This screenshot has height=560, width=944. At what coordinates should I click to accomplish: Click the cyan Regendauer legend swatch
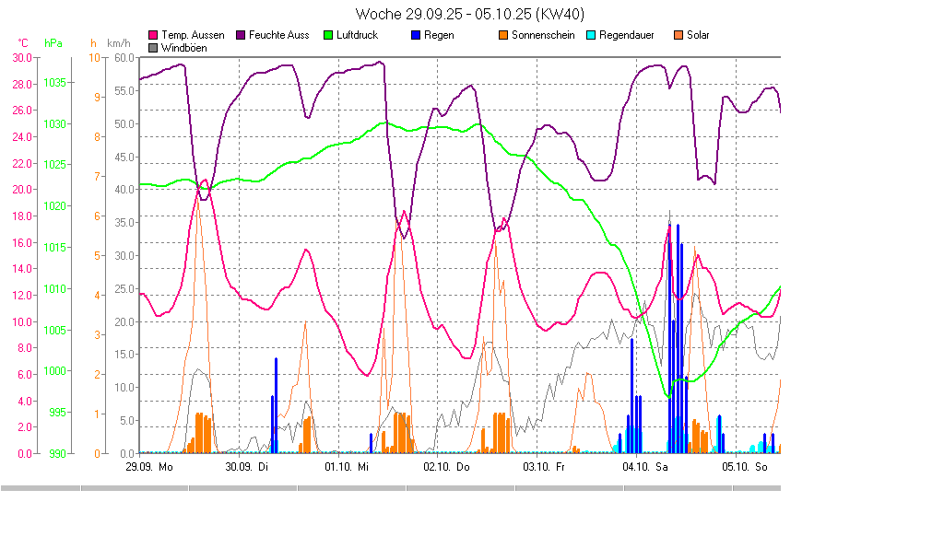[591, 35]
